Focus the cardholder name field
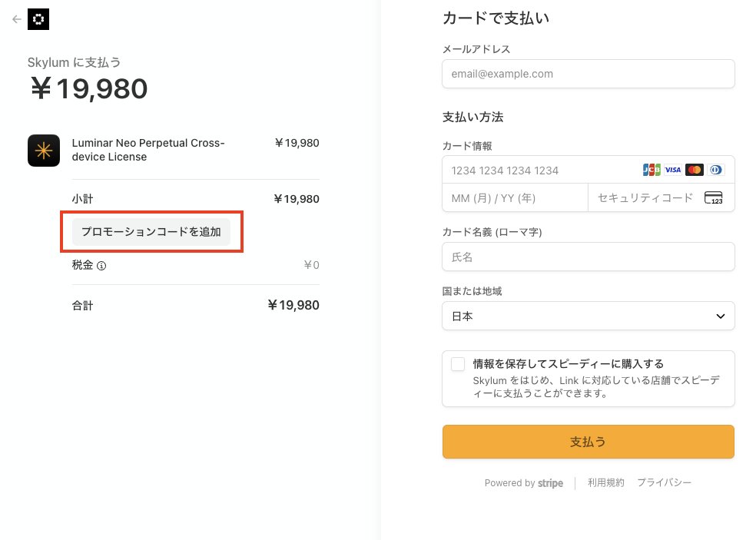This screenshot has height=540, width=756. point(589,257)
